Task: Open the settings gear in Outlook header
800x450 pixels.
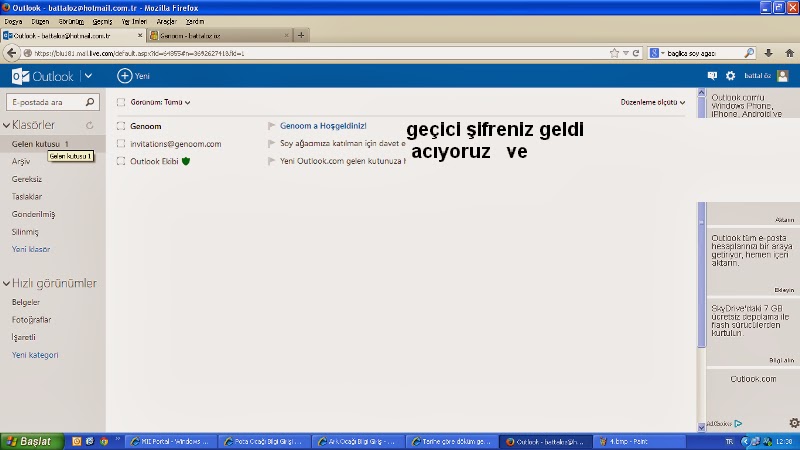Action: tap(731, 76)
